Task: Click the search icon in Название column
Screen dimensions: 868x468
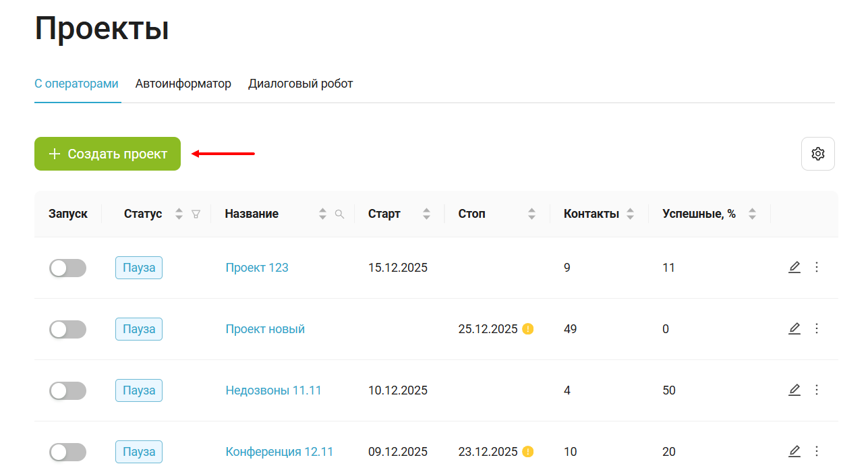Action: pyautogui.click(x=340, y=214)
